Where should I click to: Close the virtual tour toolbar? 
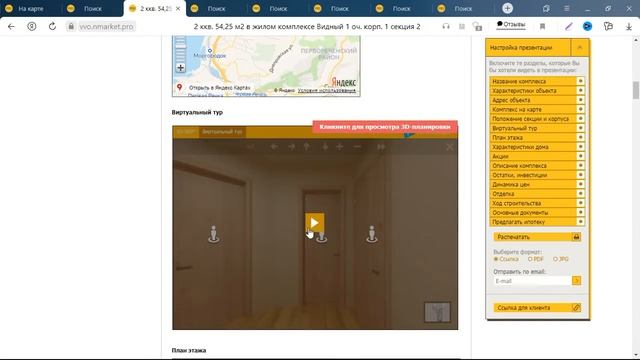click(x=449, y=147)
